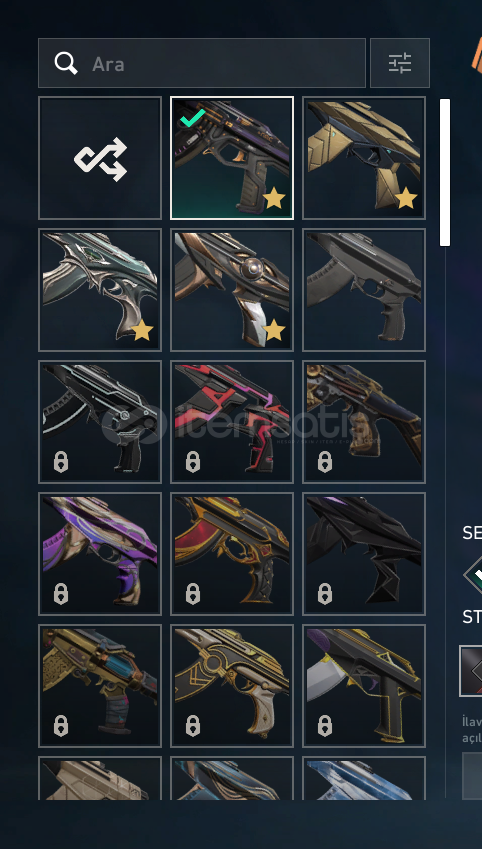
Task: Select the equipped purple-black skin with green checkmark
Action: pos(232,158)
